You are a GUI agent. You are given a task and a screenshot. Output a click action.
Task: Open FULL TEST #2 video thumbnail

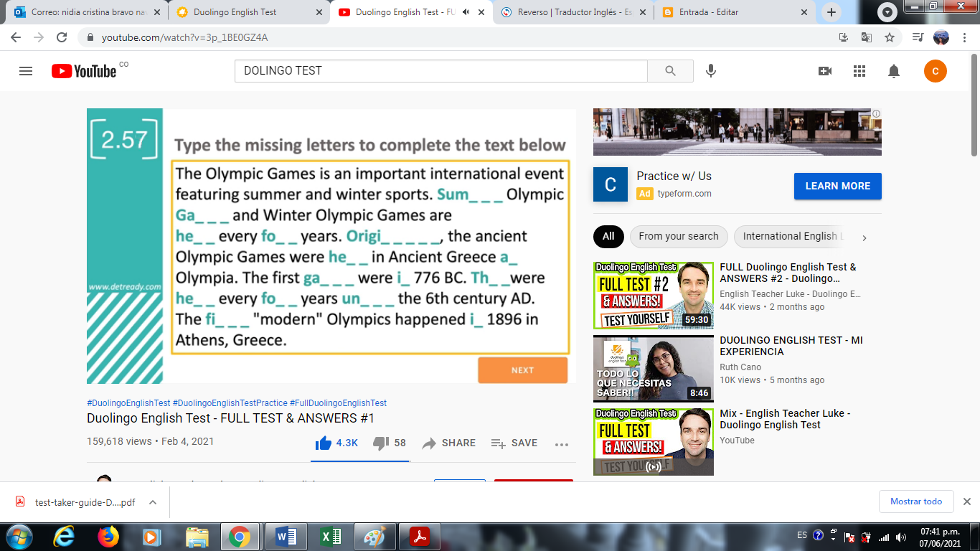pos(654,296)
